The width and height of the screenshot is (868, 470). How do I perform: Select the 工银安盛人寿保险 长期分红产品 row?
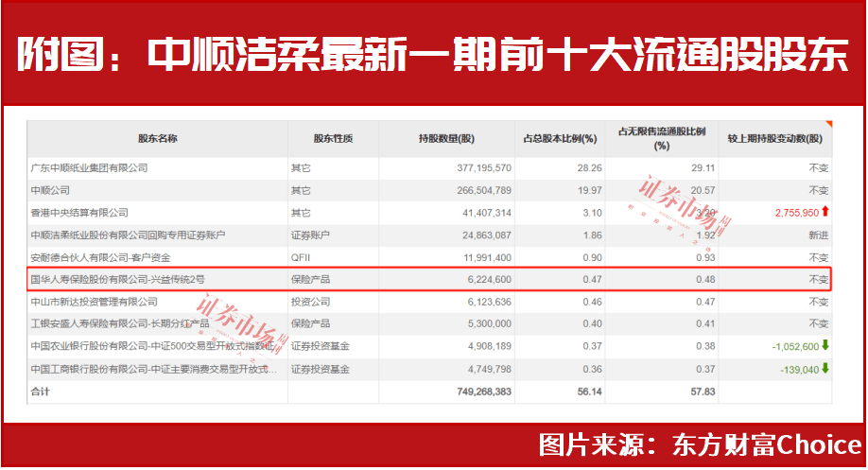429,323
